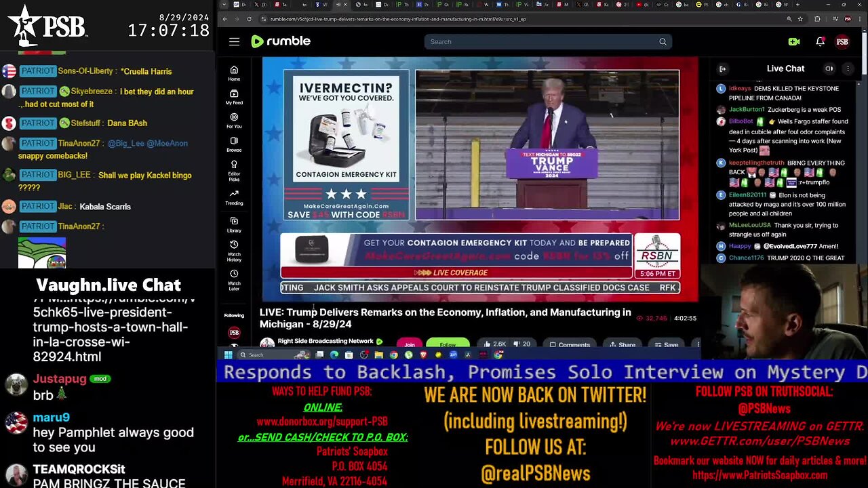This screenshot has height=488, width=868.
Task: Open Brave browser from the taskbar
Action: click(x=423, y=354)
